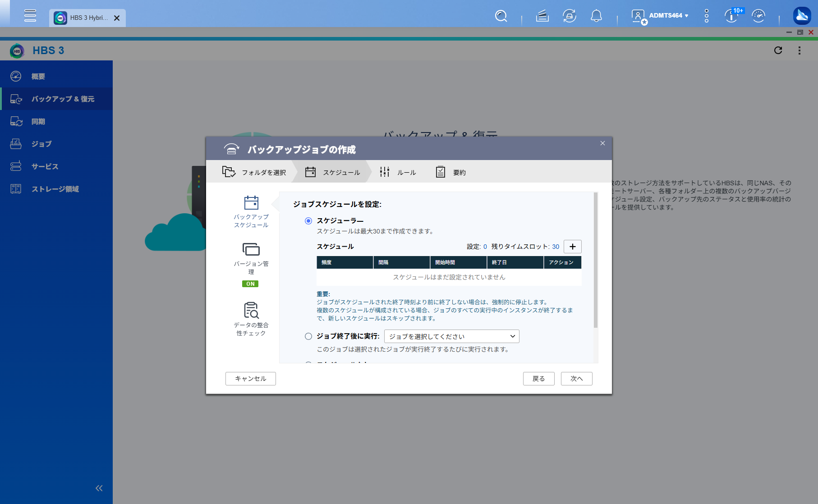Open the QTS main menu hamburger icon
Viewport: 818px width, 504px height.
coord(30,15)
